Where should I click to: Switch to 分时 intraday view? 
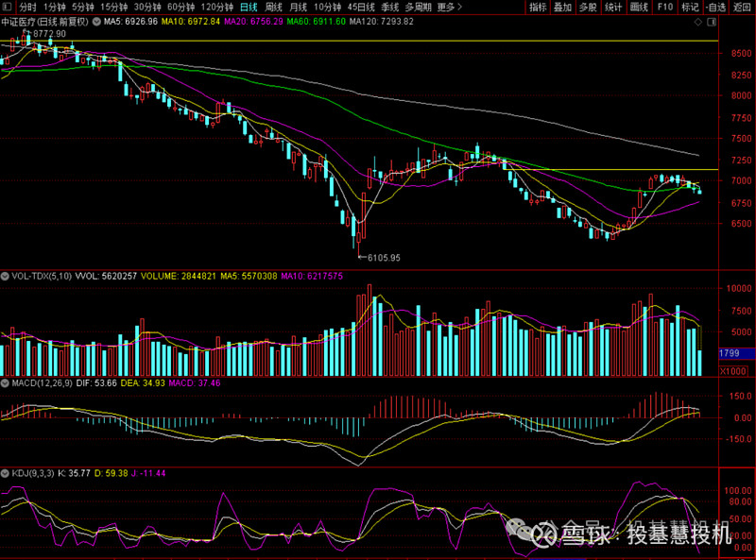coord(28,8)
